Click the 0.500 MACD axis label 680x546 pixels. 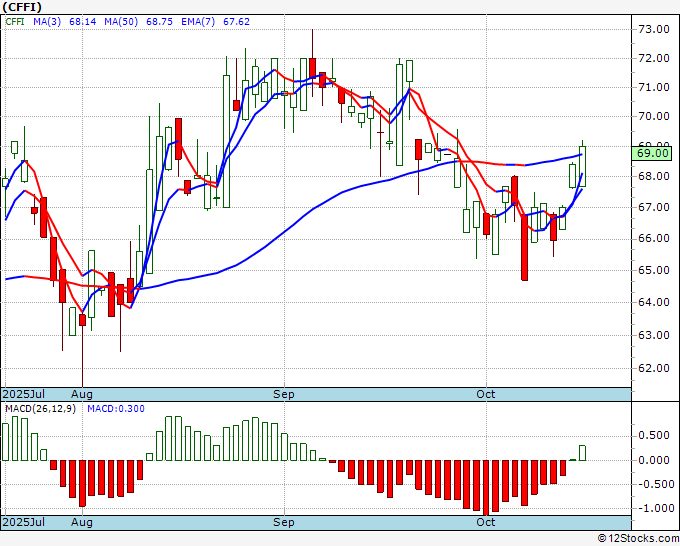tap(654, 435)
